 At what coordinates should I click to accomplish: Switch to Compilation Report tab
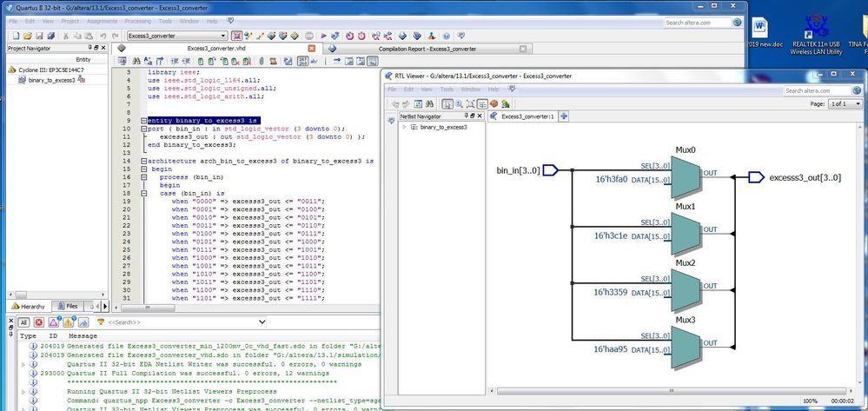[427, 49]
